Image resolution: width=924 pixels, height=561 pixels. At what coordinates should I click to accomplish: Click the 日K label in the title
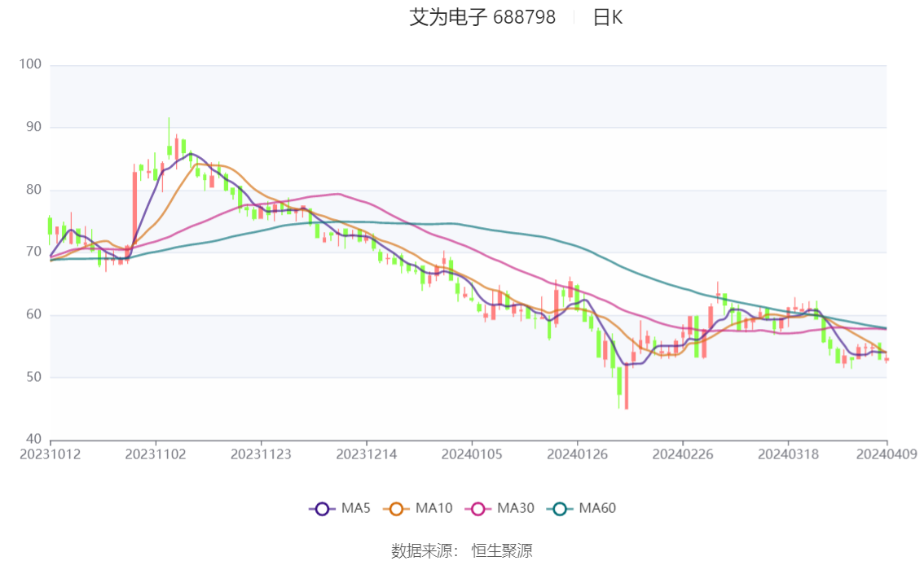pos(608,17)
